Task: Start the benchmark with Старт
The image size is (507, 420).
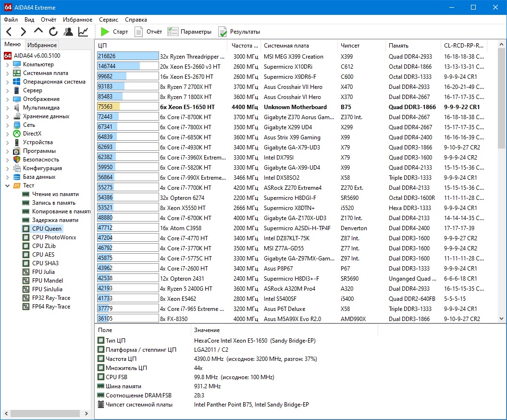Action: pyautogui.click(x=114, y=32)
